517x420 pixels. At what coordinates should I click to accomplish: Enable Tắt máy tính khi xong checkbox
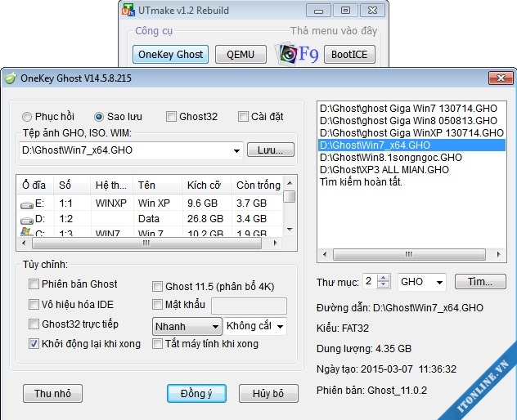157,344
